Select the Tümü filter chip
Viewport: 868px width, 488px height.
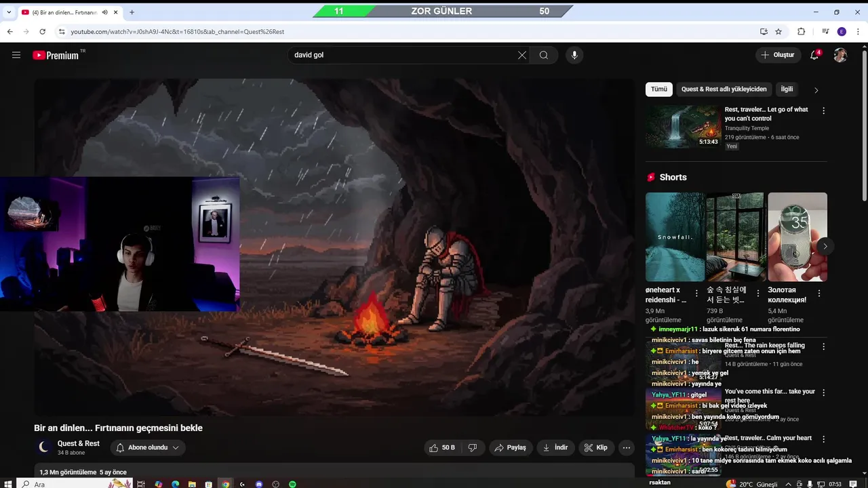tap(659, 89)
